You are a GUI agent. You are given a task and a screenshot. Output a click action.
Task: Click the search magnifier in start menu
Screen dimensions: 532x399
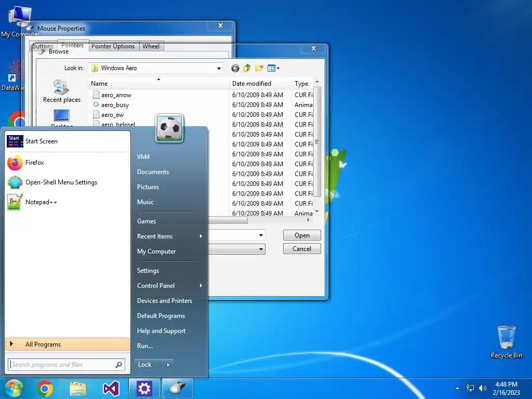[x=118, y=365]
